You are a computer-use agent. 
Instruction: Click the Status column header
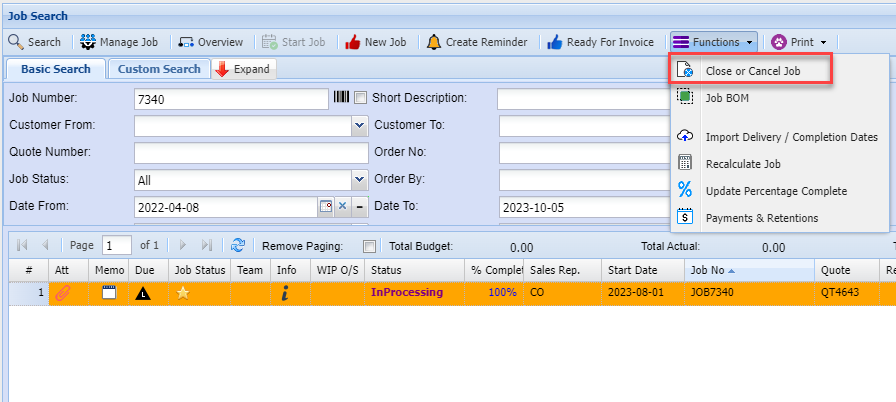pos(414,270)
